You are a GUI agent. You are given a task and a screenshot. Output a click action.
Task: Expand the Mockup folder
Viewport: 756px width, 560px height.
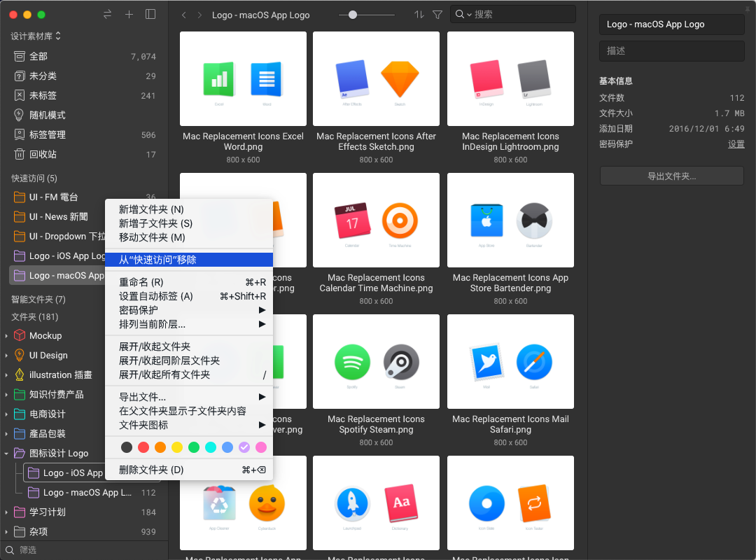[6, 336]
